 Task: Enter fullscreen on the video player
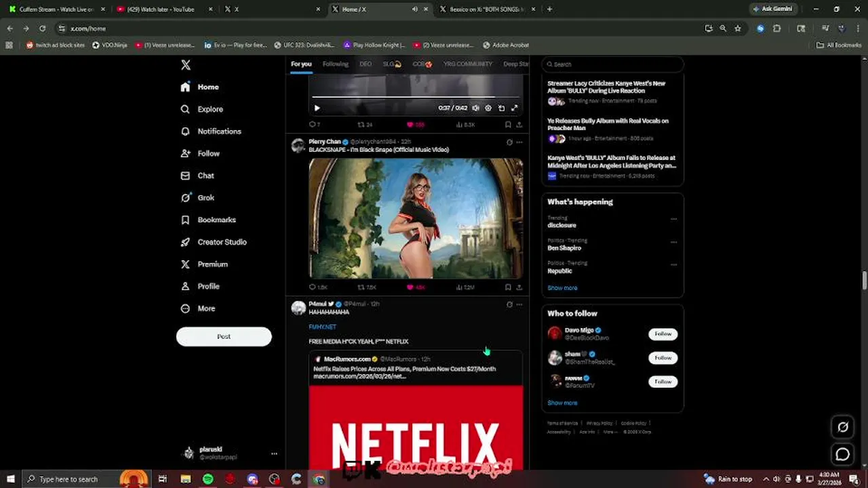514,108
